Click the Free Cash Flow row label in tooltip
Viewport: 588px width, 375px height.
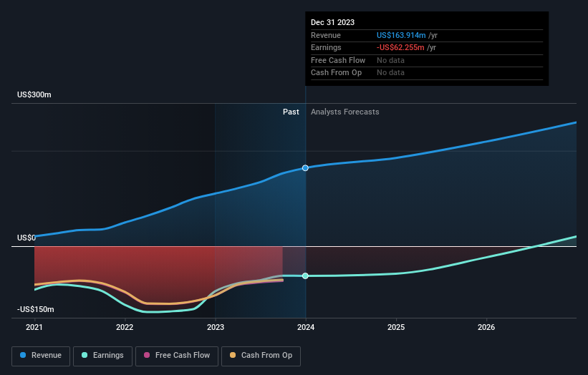[338, 60]
